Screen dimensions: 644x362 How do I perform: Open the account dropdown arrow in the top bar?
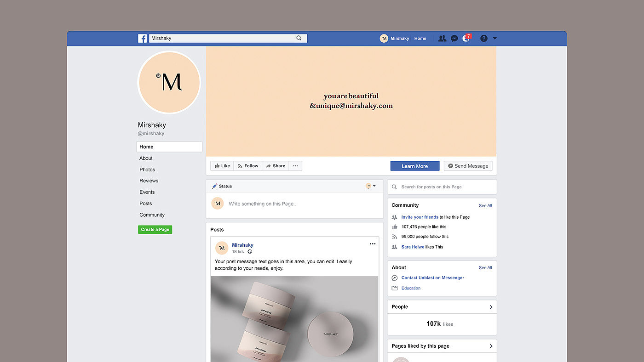pos(495,39)
